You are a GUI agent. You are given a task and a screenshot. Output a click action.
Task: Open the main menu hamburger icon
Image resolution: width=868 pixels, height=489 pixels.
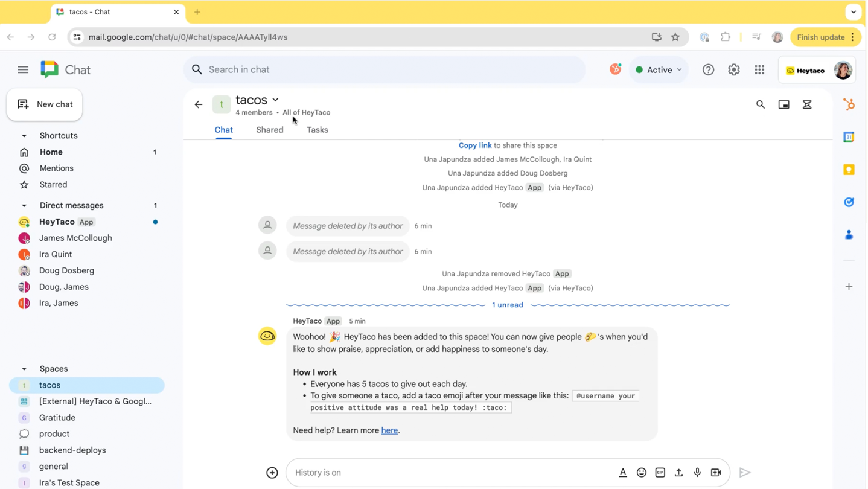(x=23, y=70)
